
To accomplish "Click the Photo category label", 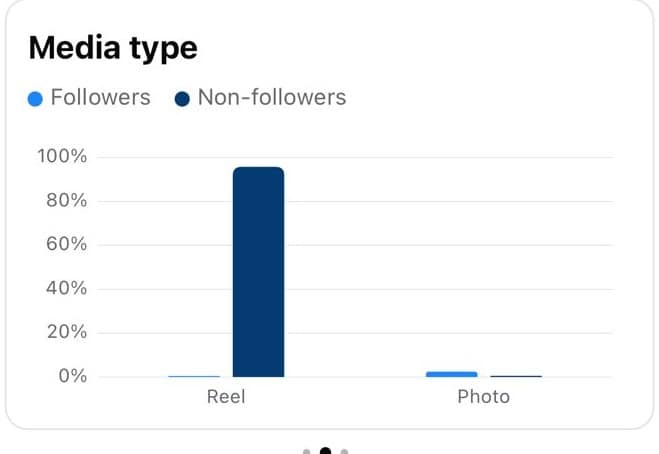I will (483, 396).
